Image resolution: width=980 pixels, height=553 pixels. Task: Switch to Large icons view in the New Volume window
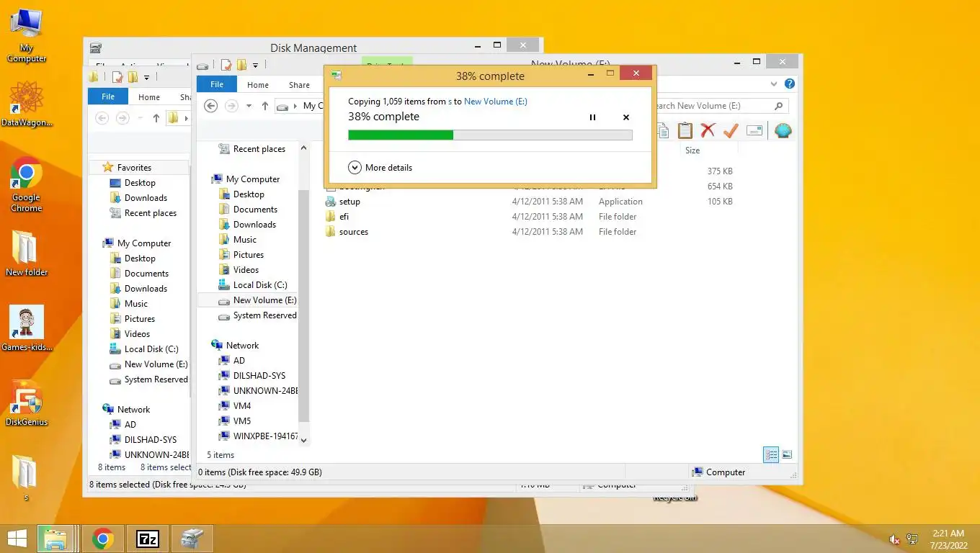click(x=787, y=454)
